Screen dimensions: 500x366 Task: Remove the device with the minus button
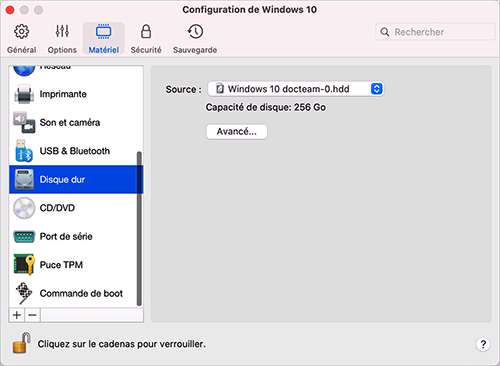point(32,315)
